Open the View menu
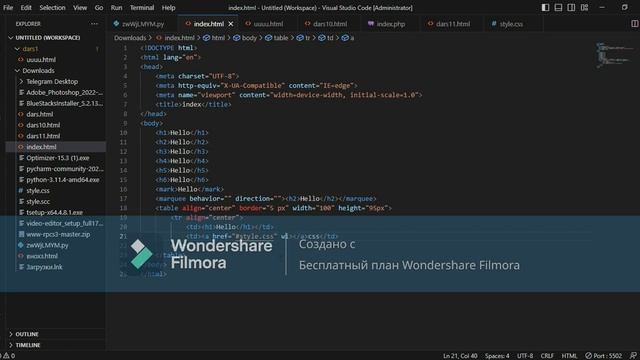Image resolution: width=640 pixels, height=360 pixels. pos(80,8)
